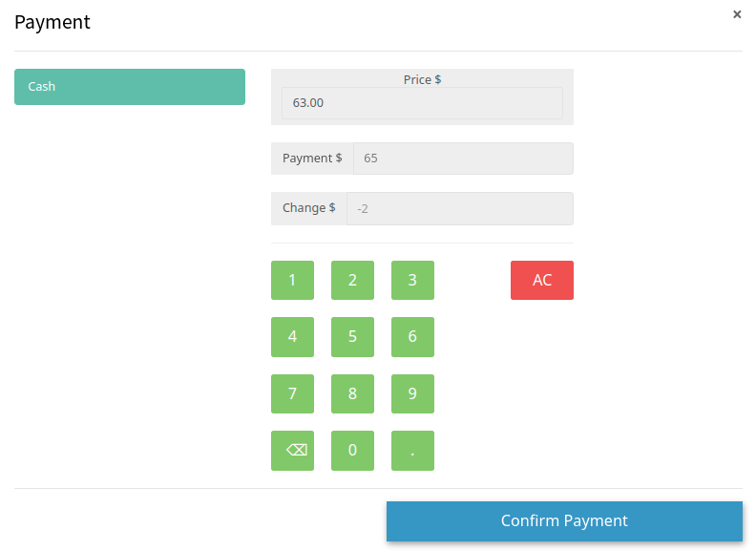The image size is (756, 551).
Task: Tap the 9 key
Action: 412,393
